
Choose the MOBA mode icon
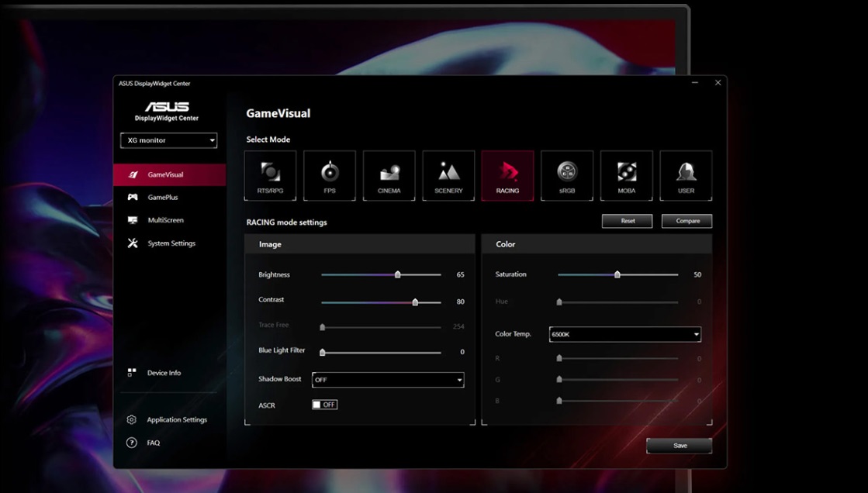(x=626, y=175)
